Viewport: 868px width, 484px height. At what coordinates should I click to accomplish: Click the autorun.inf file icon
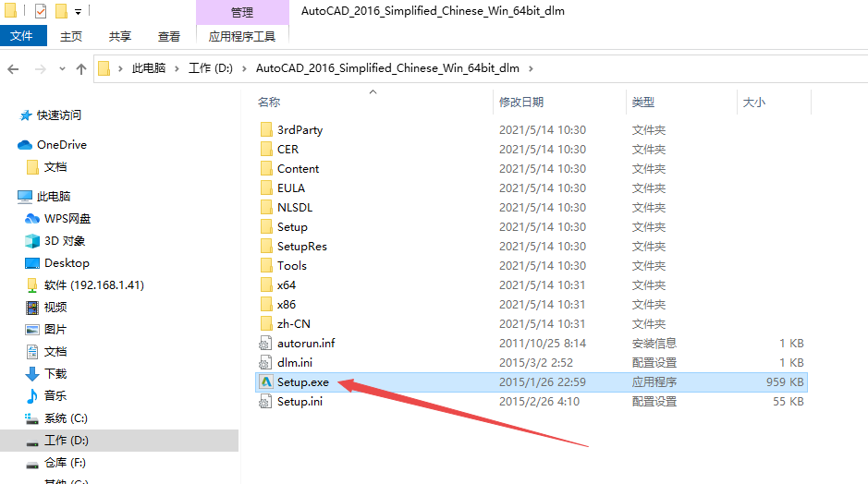pos(264,344)
